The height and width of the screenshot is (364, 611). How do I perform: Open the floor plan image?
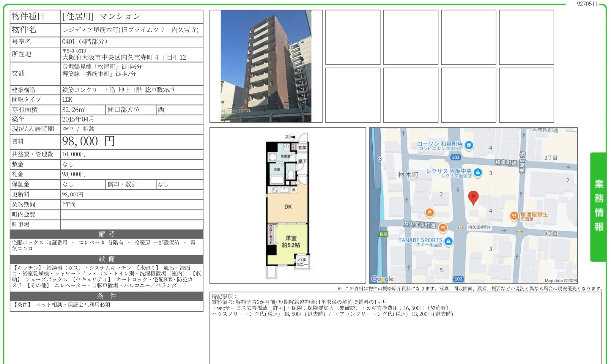[288, 205]
